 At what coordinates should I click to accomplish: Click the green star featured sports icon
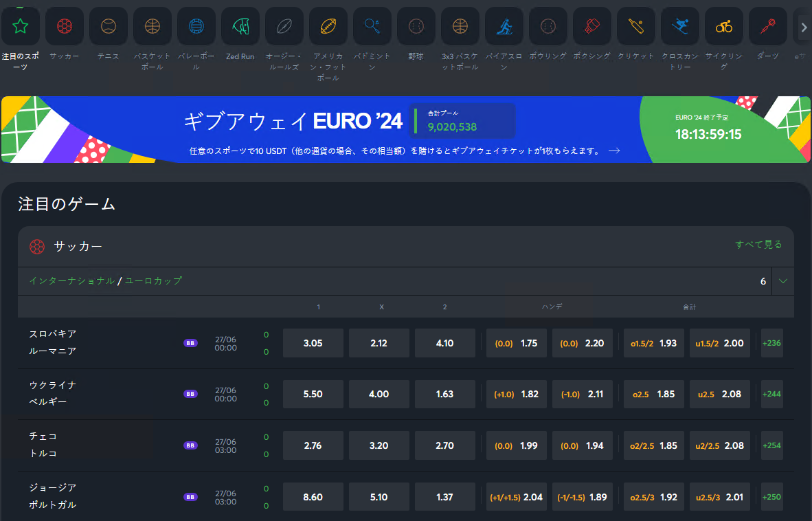pos(20,26)
